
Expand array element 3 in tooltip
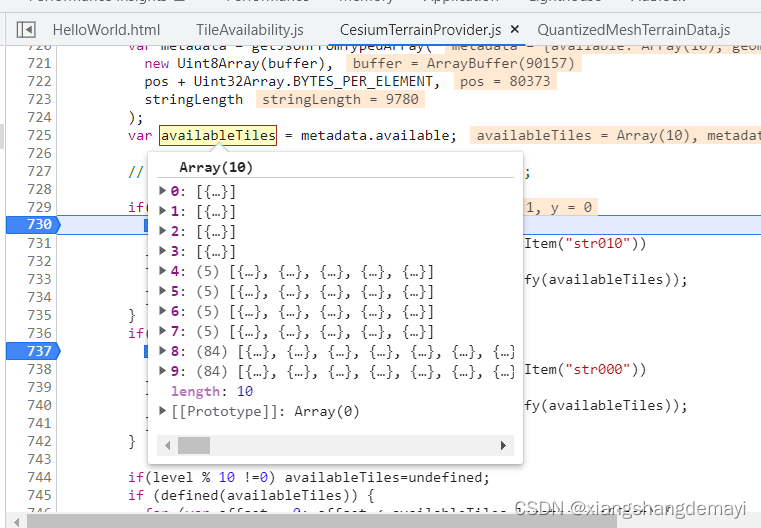163,250
